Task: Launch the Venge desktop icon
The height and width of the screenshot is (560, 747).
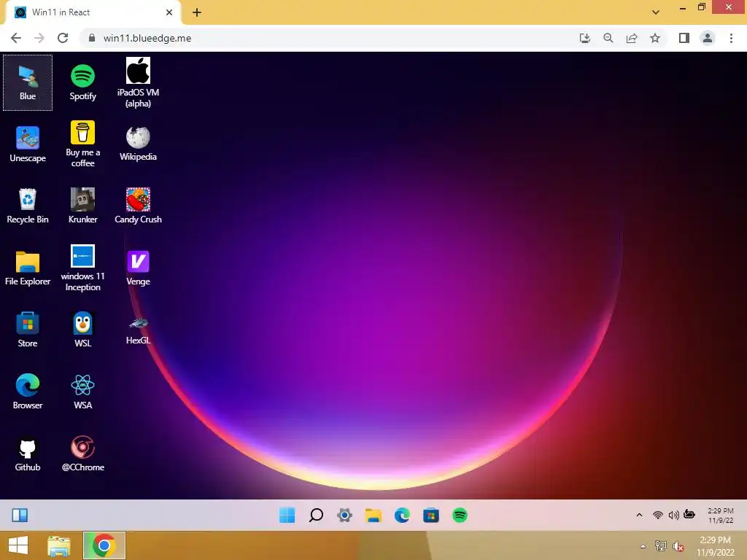Action: (138, 268)
